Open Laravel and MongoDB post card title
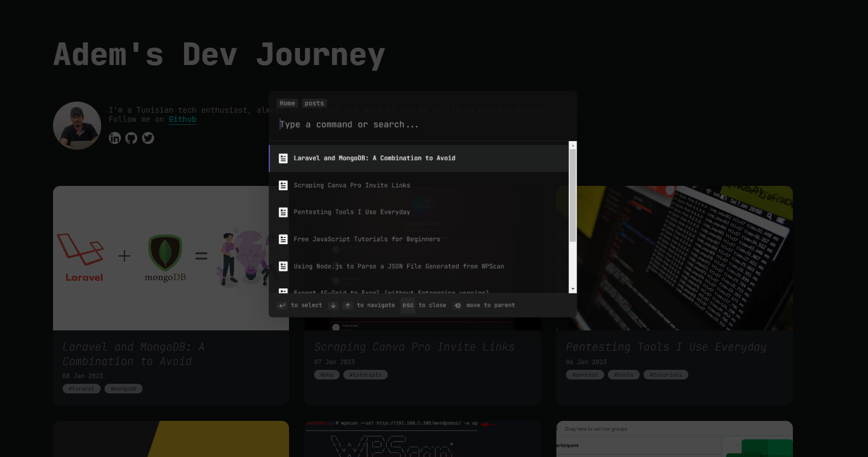 pos(133,354)
